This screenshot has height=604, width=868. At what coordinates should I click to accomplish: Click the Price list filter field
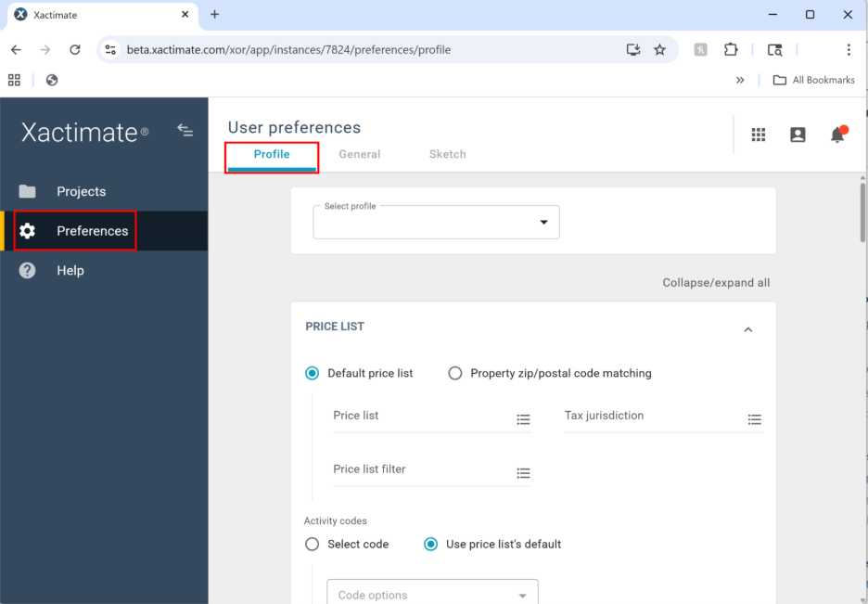click(x=432, y=473)
